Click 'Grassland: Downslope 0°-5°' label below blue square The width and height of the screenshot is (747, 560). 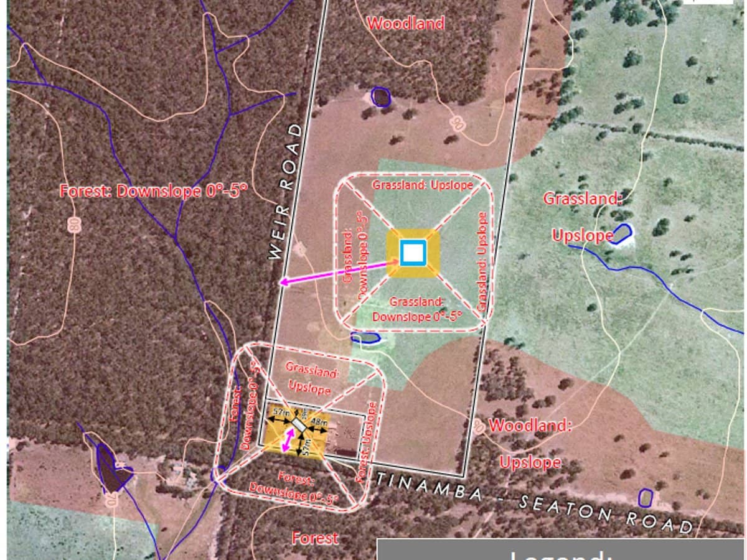pyautogui.click(x=417, y=309)
